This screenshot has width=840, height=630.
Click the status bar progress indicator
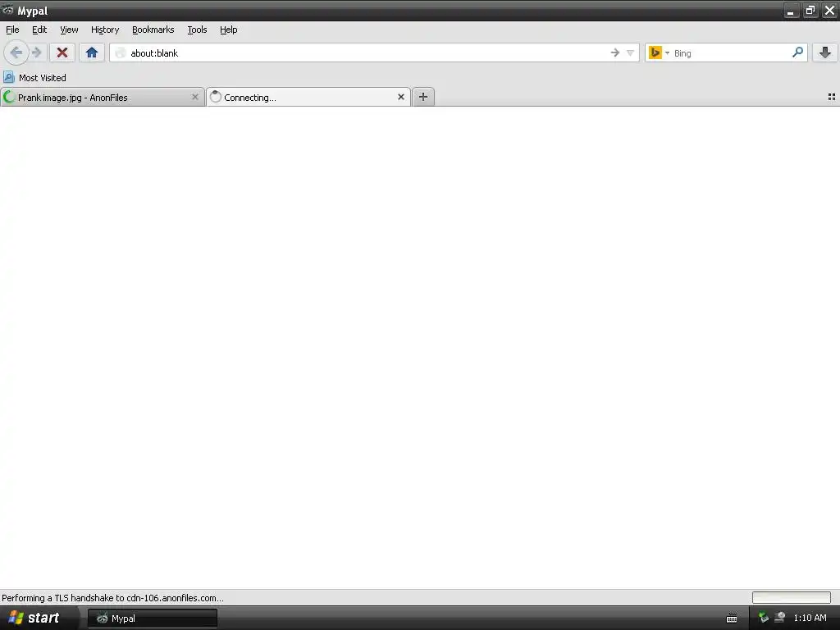tap(792, 597)
